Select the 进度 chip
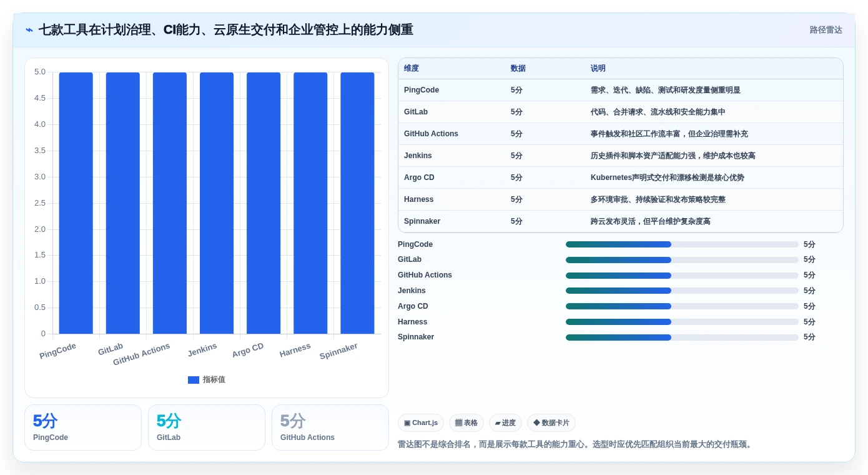Screen dimensions: 868x475 pyautogui.click(x=505, y=423)
